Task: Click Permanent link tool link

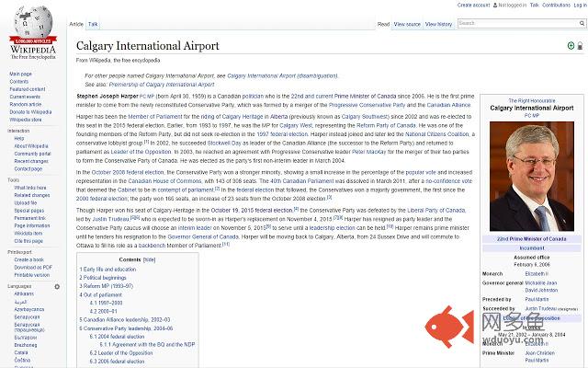Action: point(29,218)
